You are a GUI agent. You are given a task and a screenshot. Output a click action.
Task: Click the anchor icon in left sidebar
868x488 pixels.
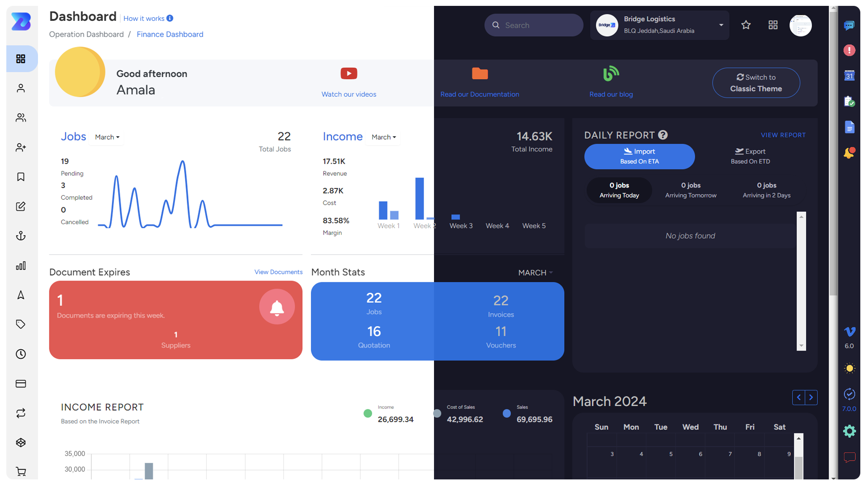(x=21, y=236)
